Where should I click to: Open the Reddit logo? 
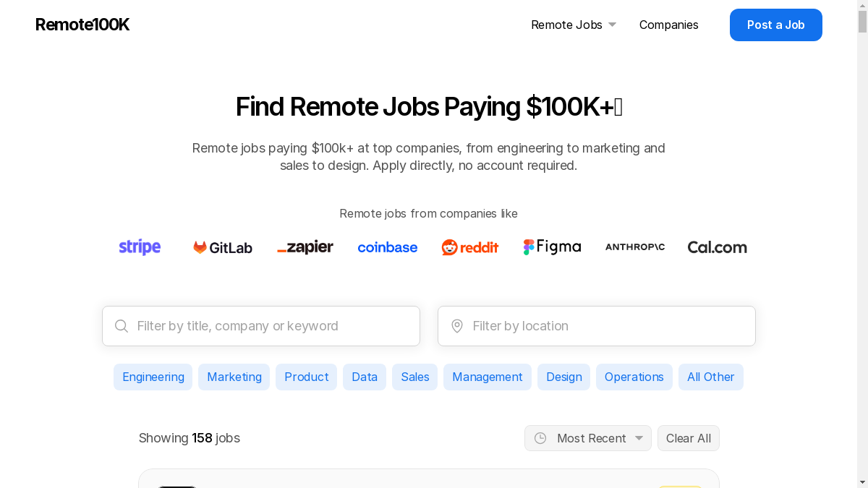pos(470,247)
